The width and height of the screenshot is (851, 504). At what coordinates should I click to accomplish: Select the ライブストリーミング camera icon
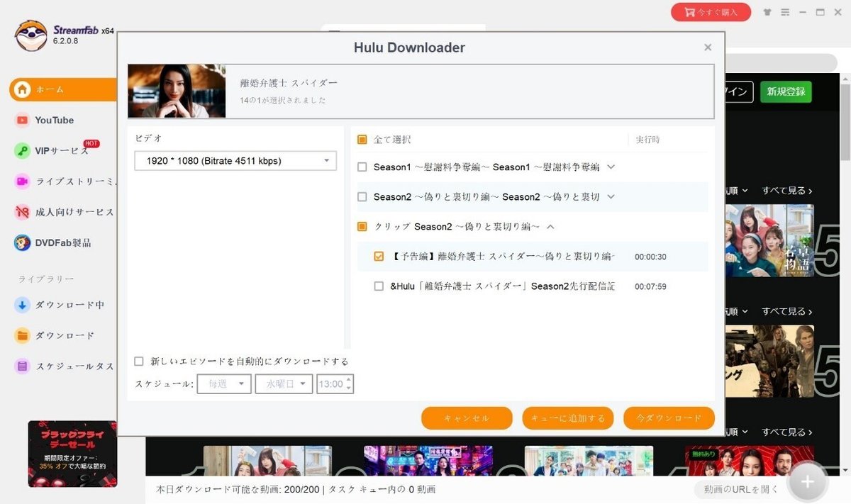point(22,181)
